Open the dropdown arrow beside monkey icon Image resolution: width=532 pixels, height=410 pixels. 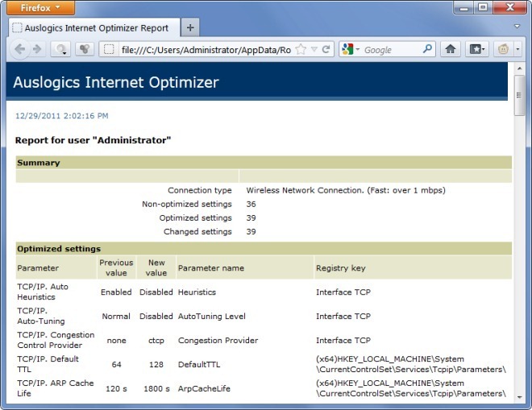517,49
